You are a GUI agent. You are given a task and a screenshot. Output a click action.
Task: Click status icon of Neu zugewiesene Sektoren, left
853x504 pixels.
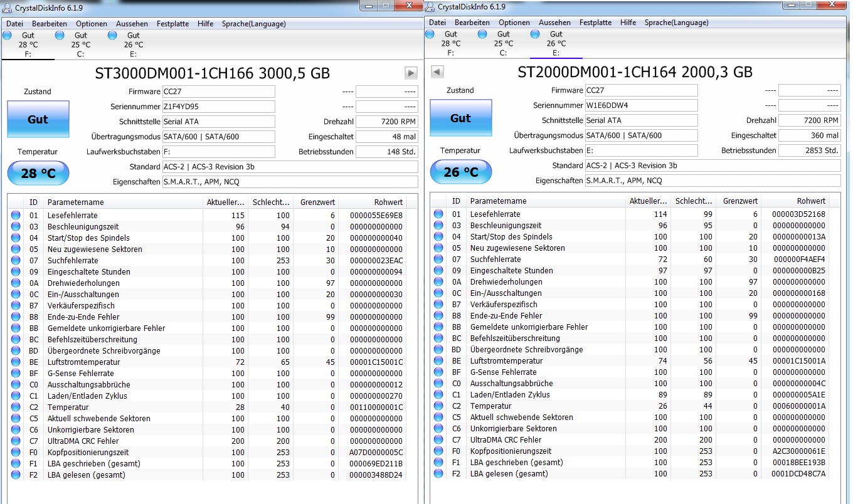pyautogui.click(x=15, y=249)
